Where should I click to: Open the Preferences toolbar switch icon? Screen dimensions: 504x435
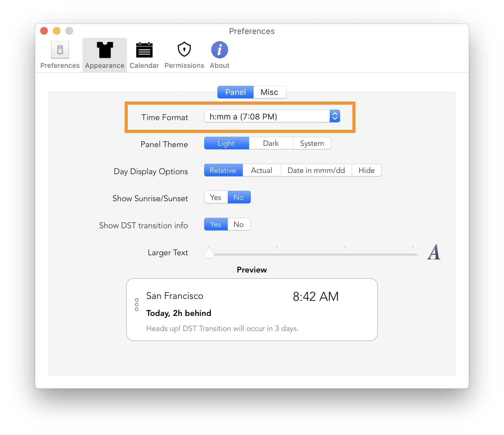point(60,50)
